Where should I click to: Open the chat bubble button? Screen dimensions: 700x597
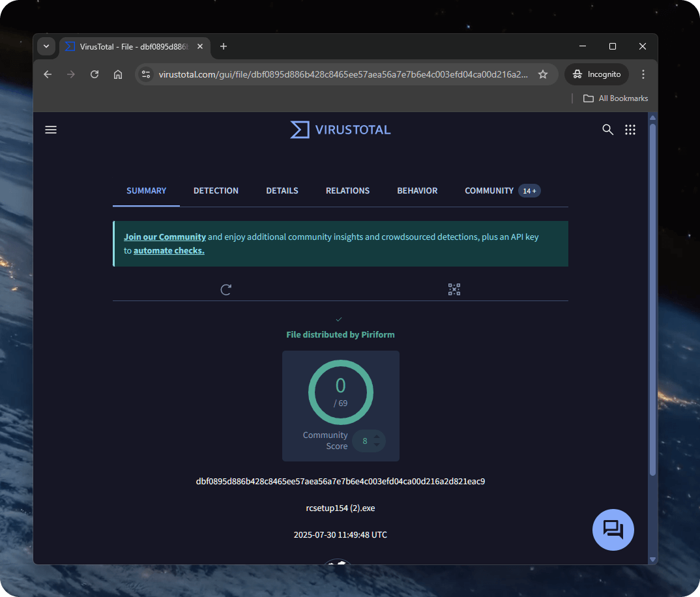coord(613,530)
